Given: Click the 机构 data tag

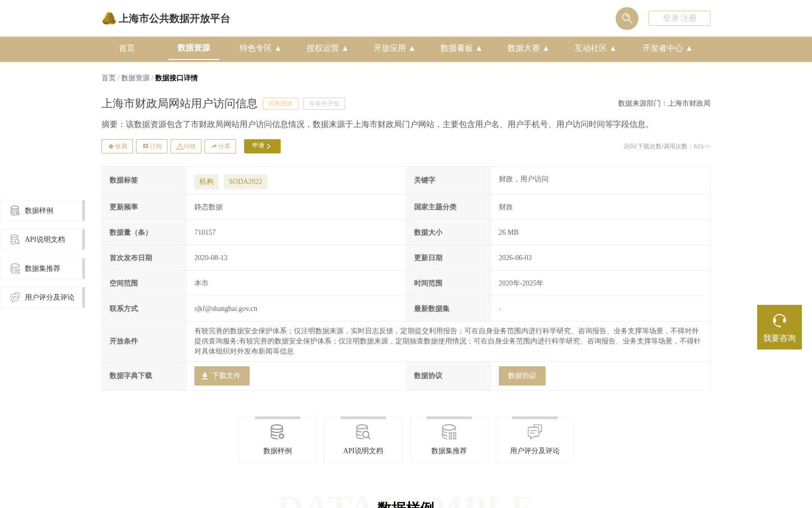Looking at the screenshot, I should coord(207,182).
